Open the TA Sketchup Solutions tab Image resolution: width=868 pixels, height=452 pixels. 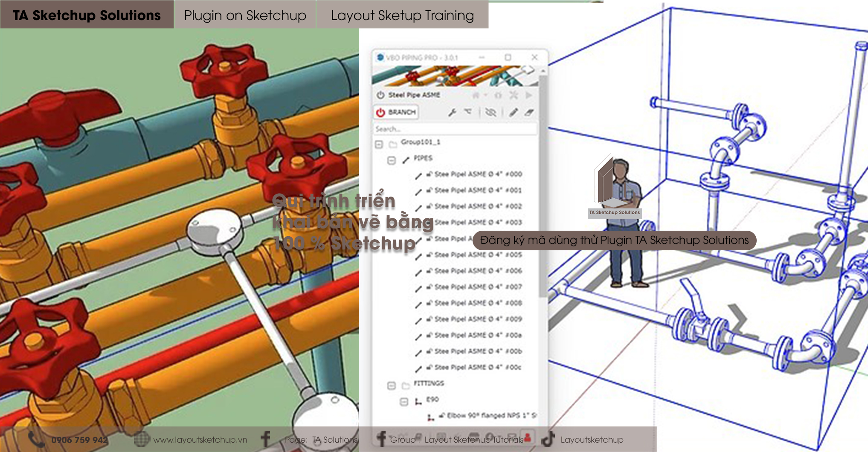pos(87,15)
